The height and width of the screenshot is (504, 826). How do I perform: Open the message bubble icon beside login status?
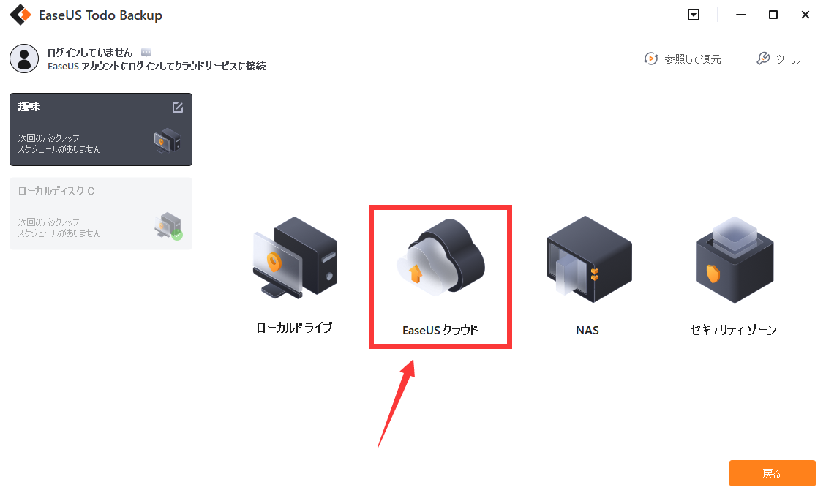coord(146,52)
